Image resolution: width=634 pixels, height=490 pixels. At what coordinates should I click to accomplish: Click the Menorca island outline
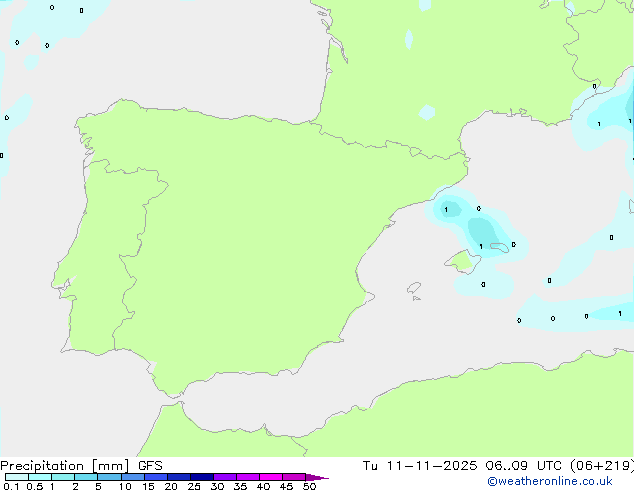[500, 247]
